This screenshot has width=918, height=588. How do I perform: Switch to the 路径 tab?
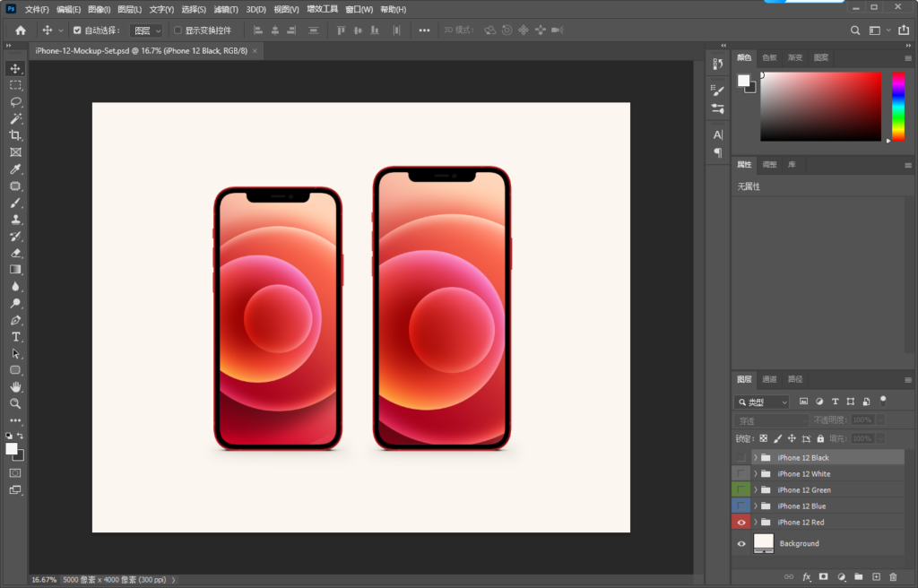point(795,379)
